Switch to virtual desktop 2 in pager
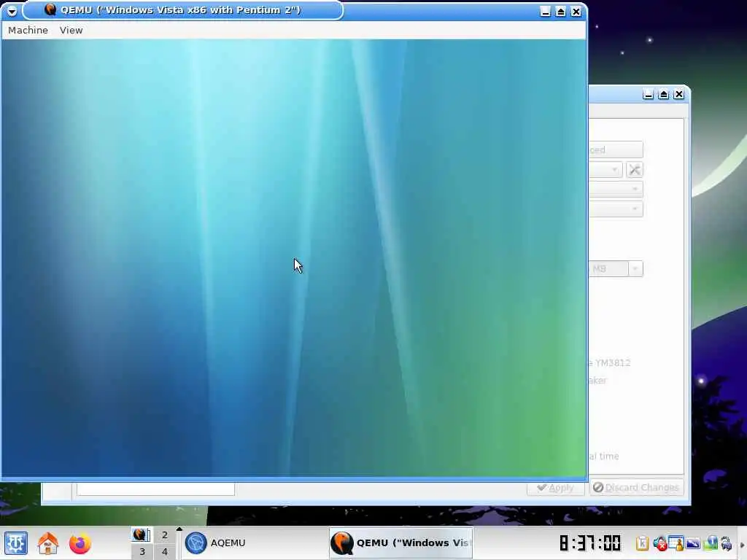This screenshot has height=560, width=747. click(165, 534)
